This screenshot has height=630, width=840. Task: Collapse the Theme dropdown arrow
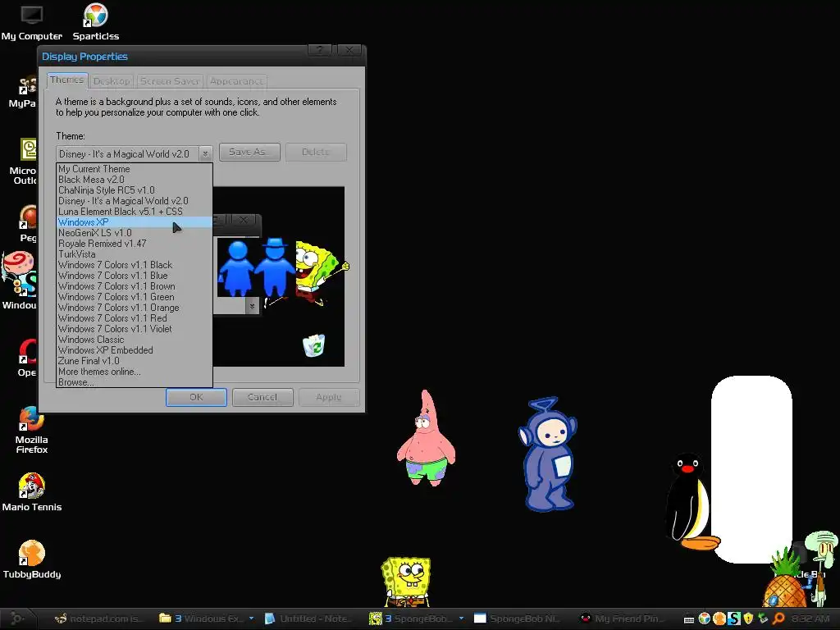point(205,153)
